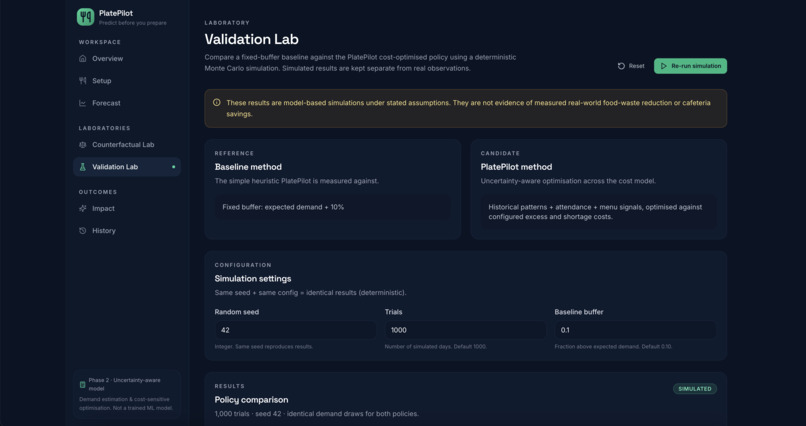Click the PlatePilot method card title
806x426 pixels.
coord(516,167)
